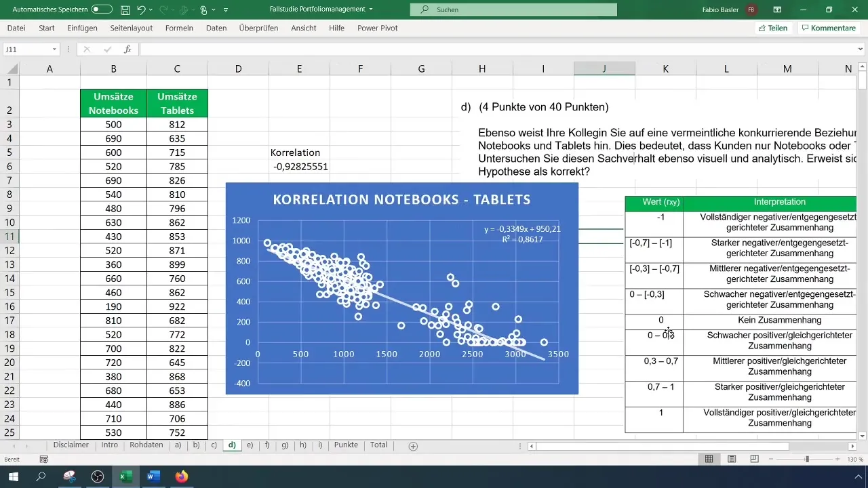Click the macro recording status bar icon
The width and height of the screenshot is (868, 488).
(x=44, y=460)
